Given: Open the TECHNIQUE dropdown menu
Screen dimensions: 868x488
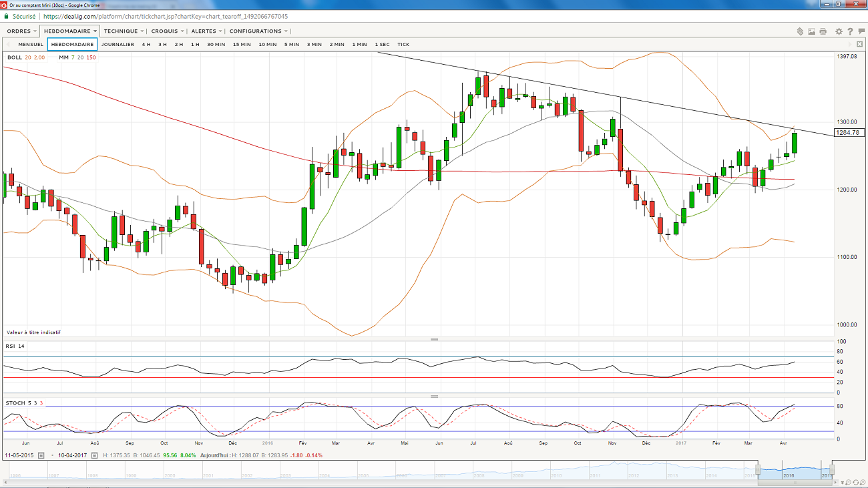Looking at the screenshot, I should [x=124, y=31].
